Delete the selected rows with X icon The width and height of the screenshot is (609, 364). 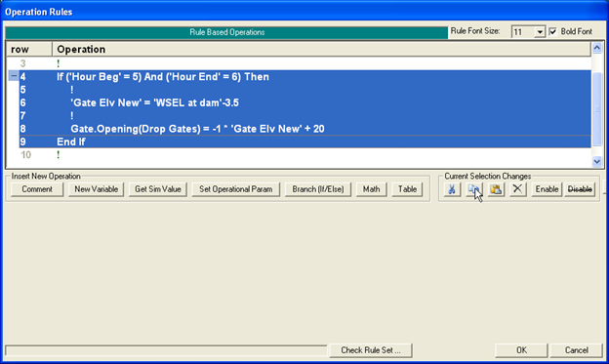tap(517, 189)
